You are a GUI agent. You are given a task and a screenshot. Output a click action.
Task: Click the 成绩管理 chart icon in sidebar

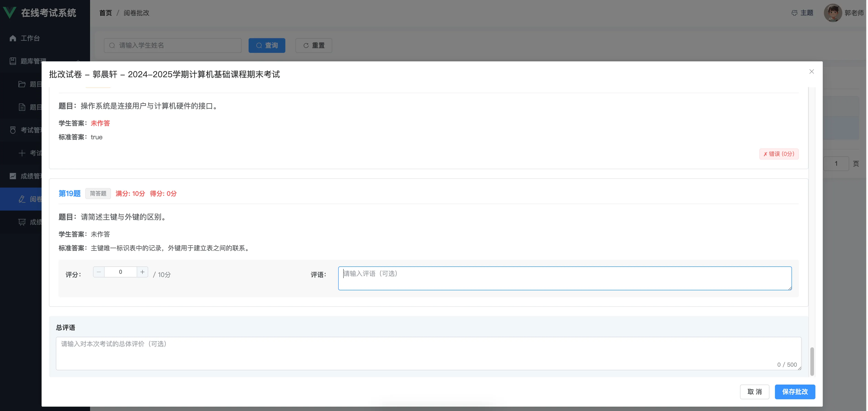coord(13,176)
